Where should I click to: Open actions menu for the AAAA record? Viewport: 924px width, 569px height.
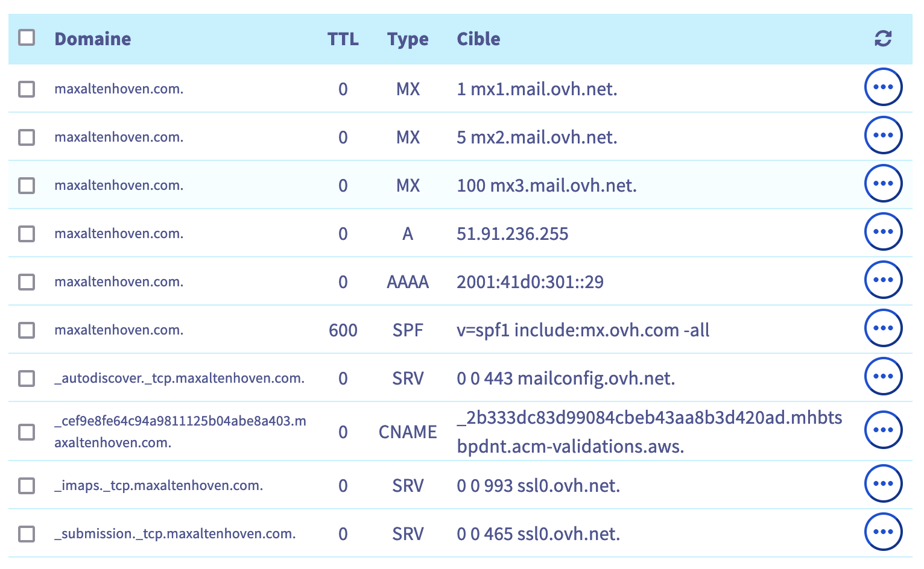883,280
